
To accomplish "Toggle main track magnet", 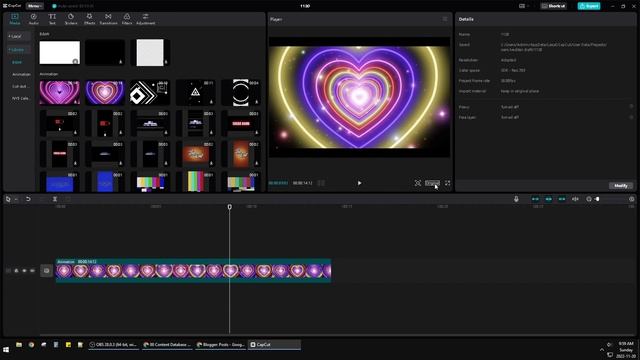I will pos(535,199).
